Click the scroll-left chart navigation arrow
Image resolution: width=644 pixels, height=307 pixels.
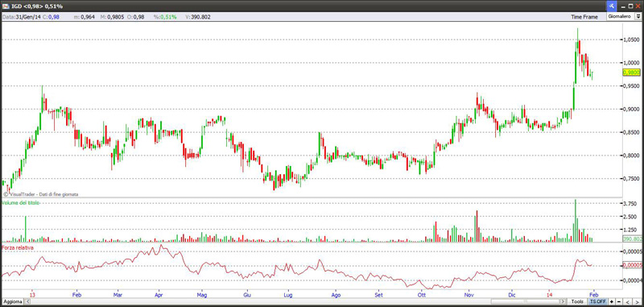(x=629, y=301)
